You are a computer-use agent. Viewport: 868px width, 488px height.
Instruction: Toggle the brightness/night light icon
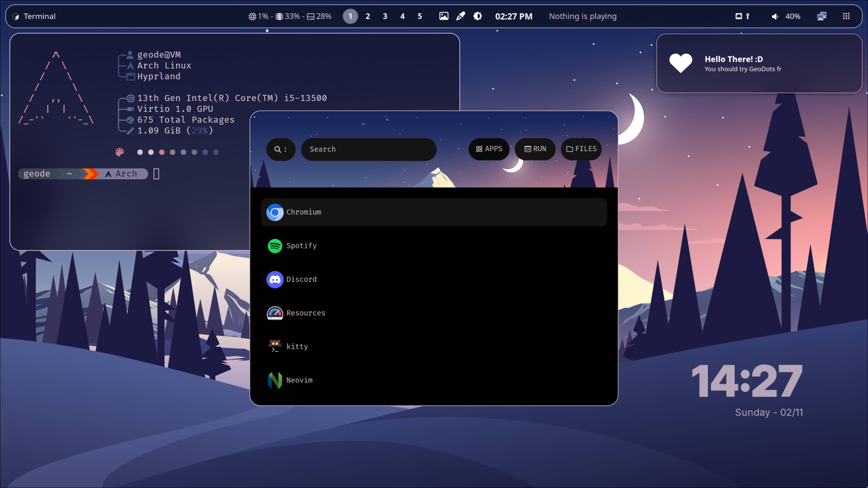click(477, 16)
